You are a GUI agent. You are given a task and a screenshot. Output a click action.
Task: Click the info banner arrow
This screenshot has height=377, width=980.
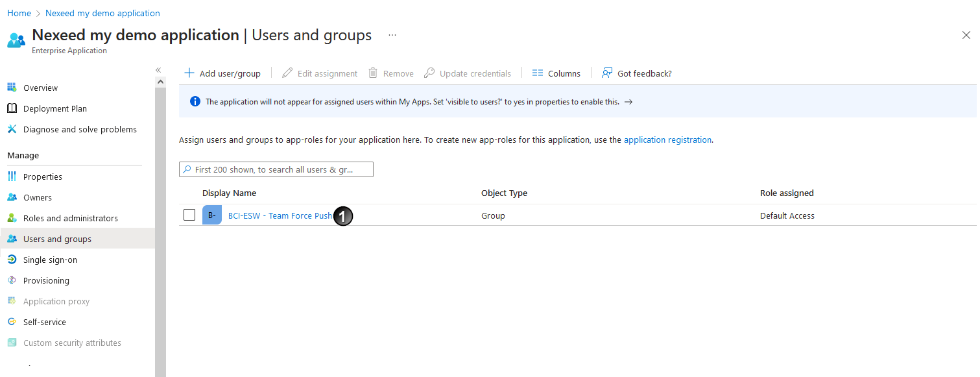click(x=628, y=102)
